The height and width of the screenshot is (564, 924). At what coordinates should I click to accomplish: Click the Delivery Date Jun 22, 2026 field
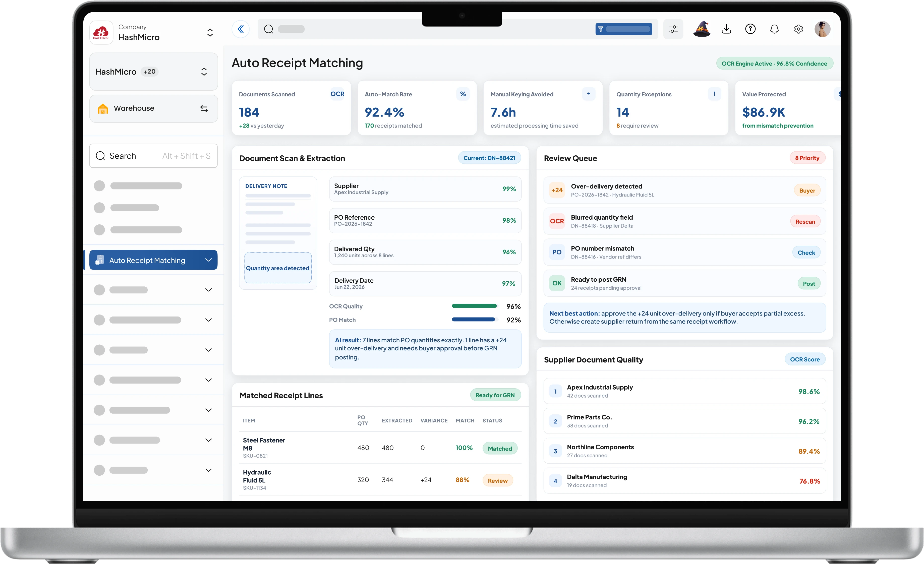pyautogui.click(x=425, y=284)
